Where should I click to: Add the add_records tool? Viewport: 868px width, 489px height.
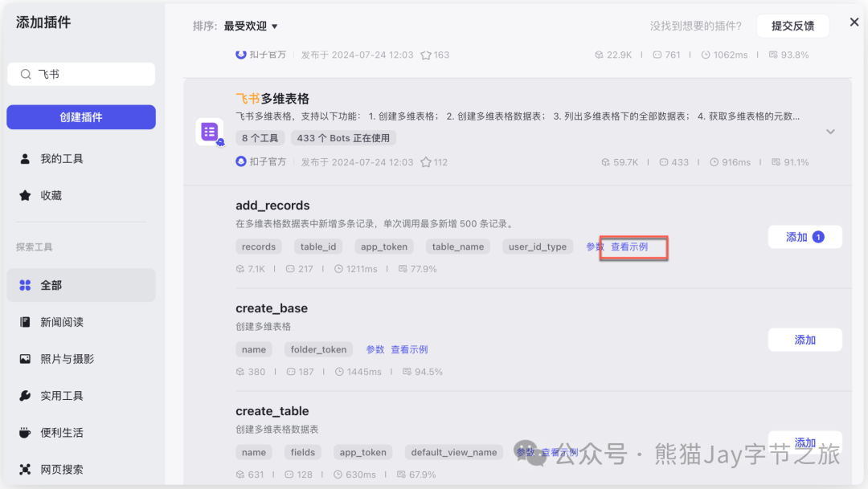pos(805,237)
